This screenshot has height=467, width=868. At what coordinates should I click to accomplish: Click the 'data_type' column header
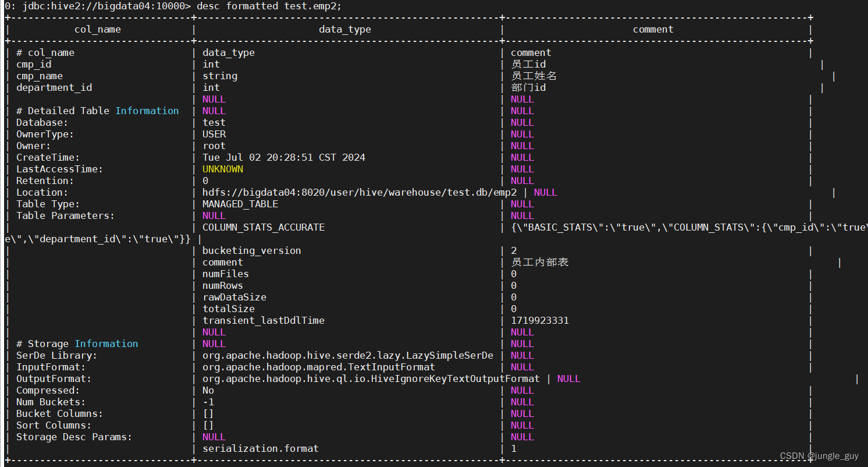pyautogui.click(x=345, y=29)
